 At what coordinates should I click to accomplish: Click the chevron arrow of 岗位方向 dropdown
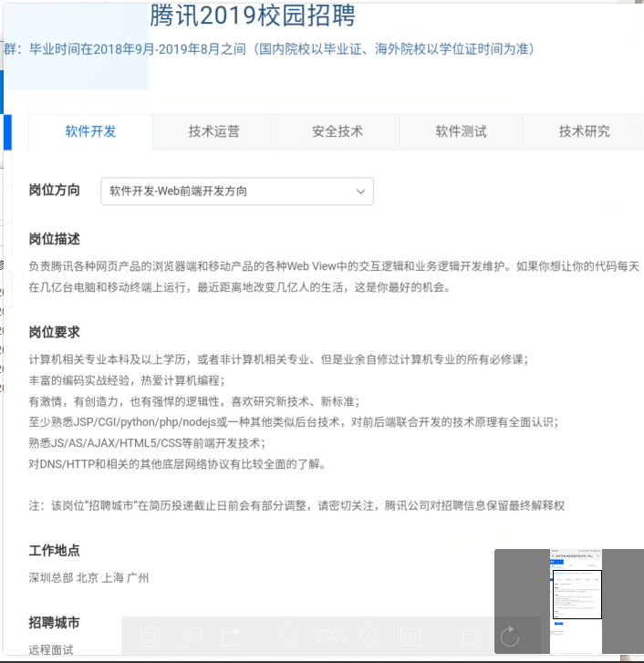[360, 192]
